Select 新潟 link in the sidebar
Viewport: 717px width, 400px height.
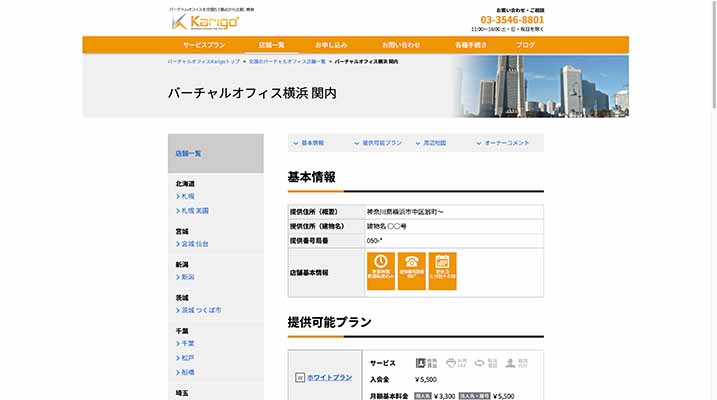[x=186, y=277]
